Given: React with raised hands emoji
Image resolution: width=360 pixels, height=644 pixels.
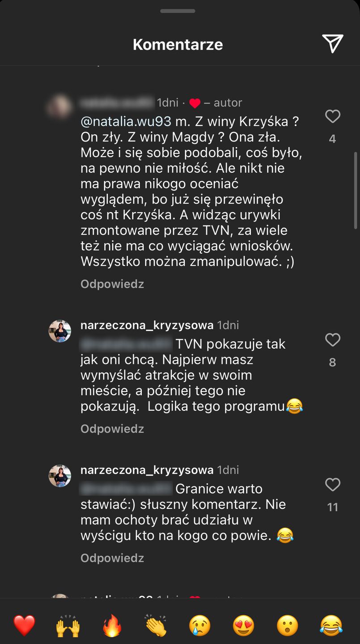Looking at the screenshot, I should point(68,625).
